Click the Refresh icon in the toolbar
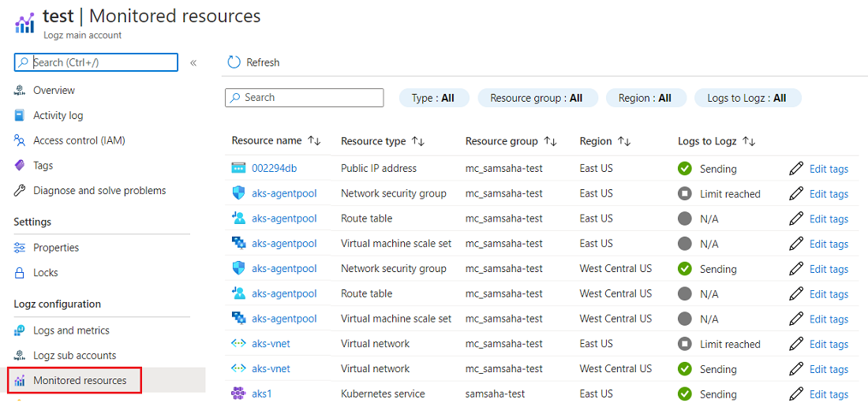This screenshot has width=868, height=414. [x=234, y=62]
